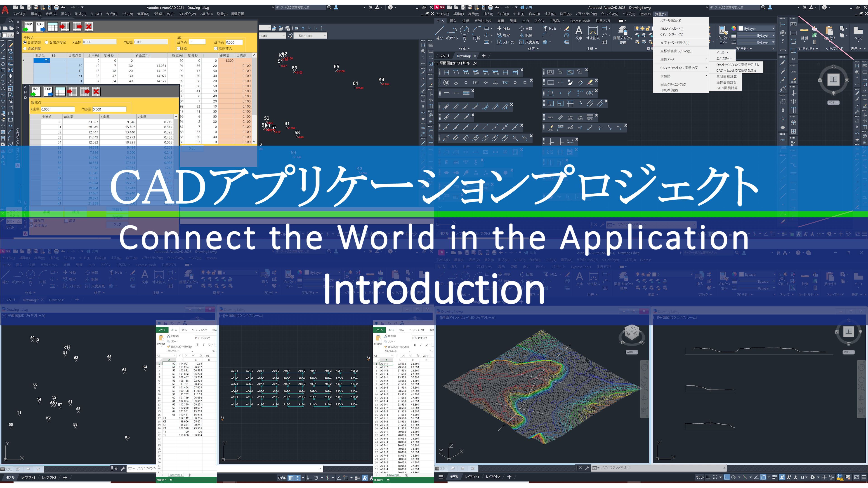The image size is (868, 488).
Task: Click the 寸法記入 dimension tool in the AutoCAD 2023 ribbon
Action: (x=593, y=33)
